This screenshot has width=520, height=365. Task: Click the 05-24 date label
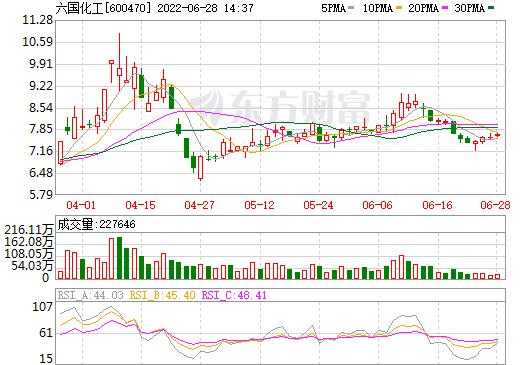(x=319, y=205)
